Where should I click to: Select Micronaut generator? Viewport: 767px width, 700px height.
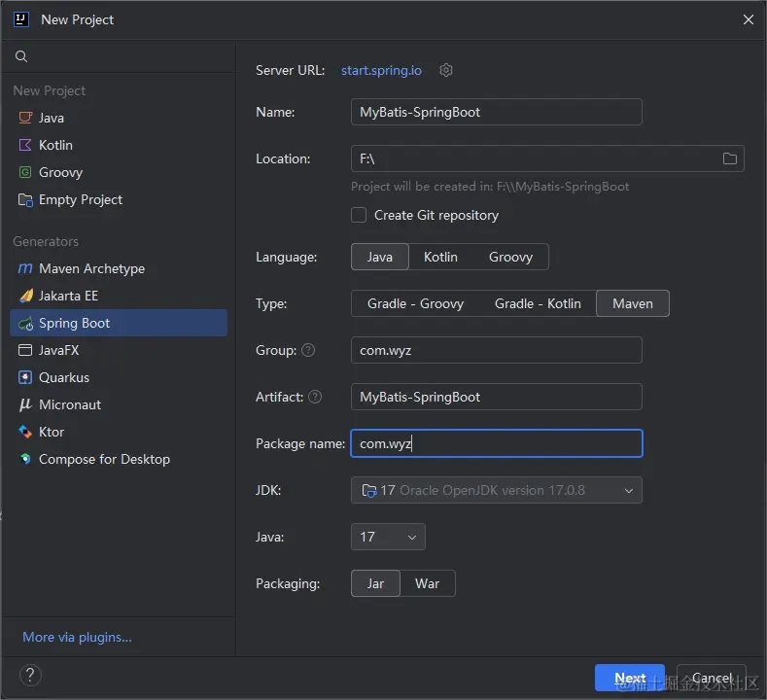click(x=119, y=404)
